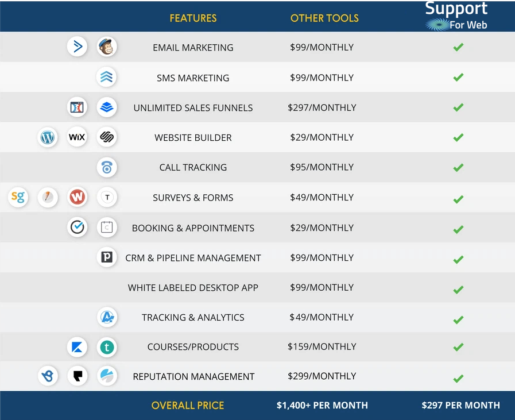
Task: Click the '$95/MONTHLY' call tracking price
Action: [x=322, y=167]
